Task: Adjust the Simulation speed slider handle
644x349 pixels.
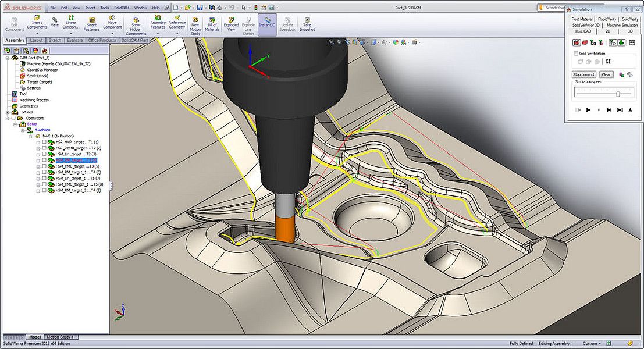Action: [x=618, y=94]
